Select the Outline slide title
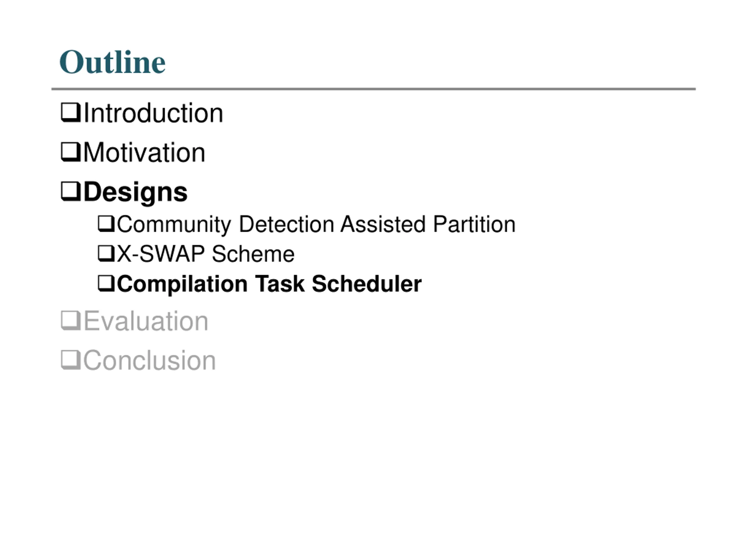The width and height of the screenshot is (747, 560). 112,62
